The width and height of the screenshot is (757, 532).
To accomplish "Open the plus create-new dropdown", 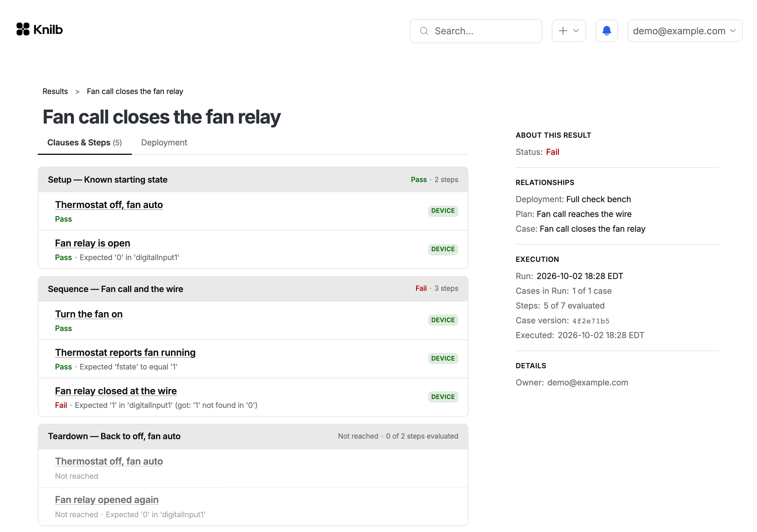I will 568,31.
